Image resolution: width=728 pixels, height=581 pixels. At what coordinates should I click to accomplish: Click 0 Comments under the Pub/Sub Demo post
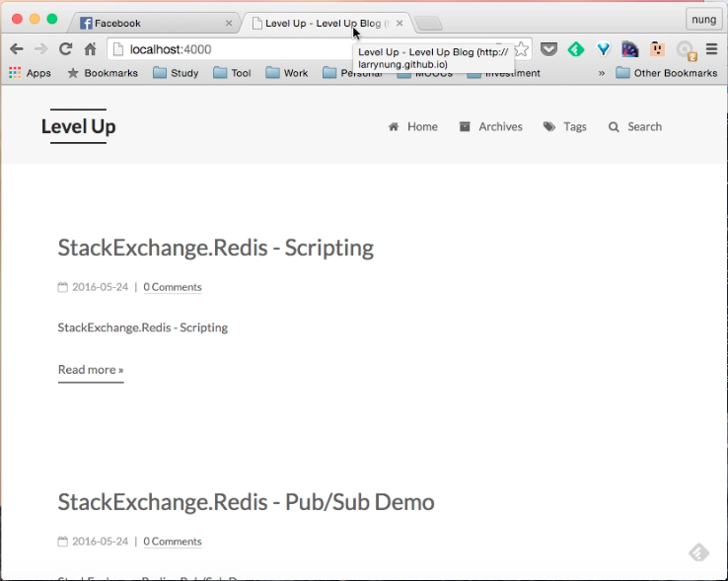pyautogui.click(x=173, y=542)
